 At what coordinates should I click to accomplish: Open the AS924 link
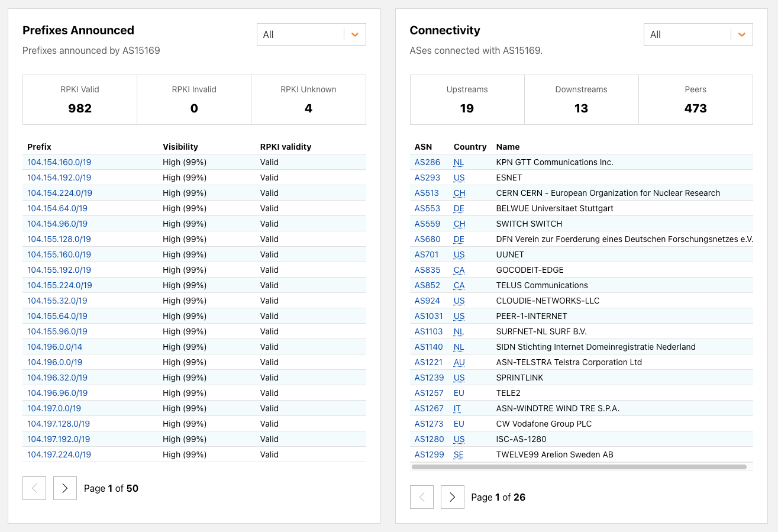point(427,301)
